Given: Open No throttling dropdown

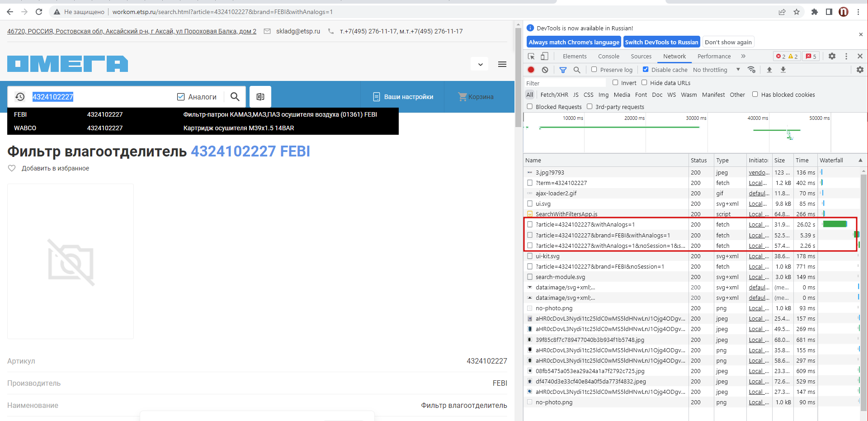Looking at the screenshot, I should point(717,70).
